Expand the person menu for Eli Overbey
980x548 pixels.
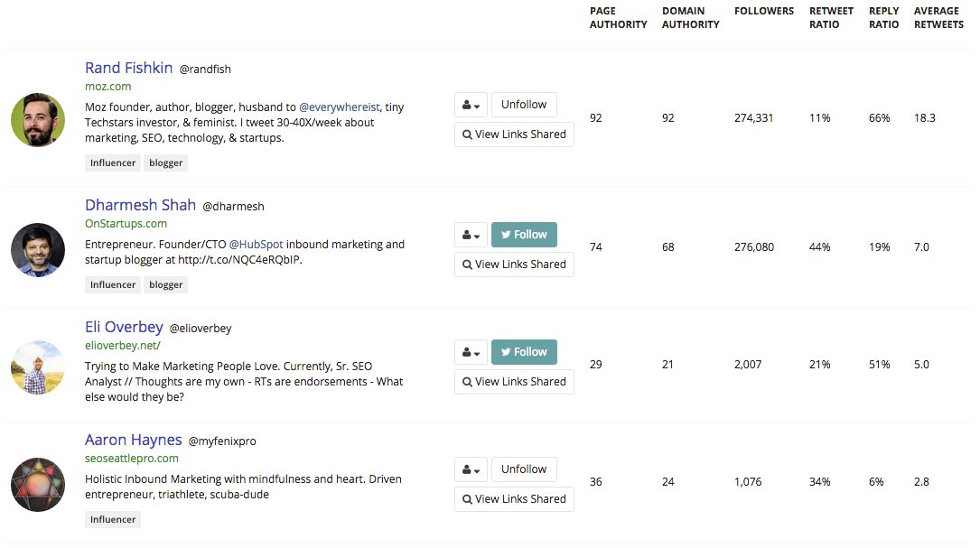point(471,352)
